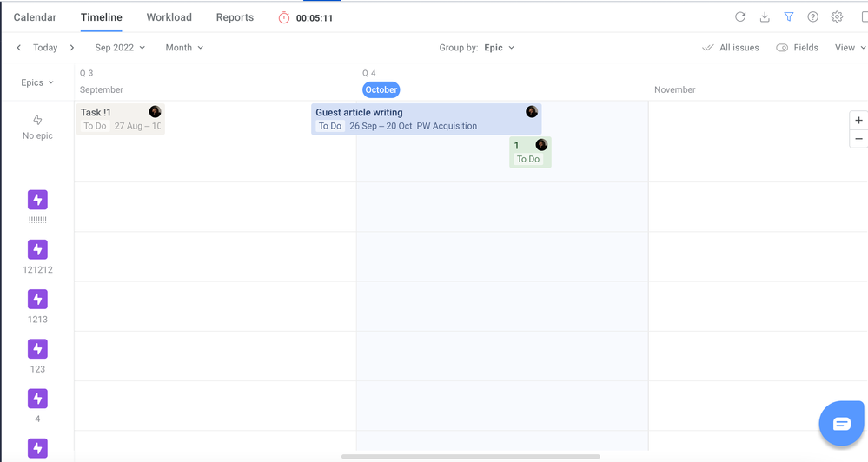
Task: Select the purple epic icon labeled 4
Action: 37,399
